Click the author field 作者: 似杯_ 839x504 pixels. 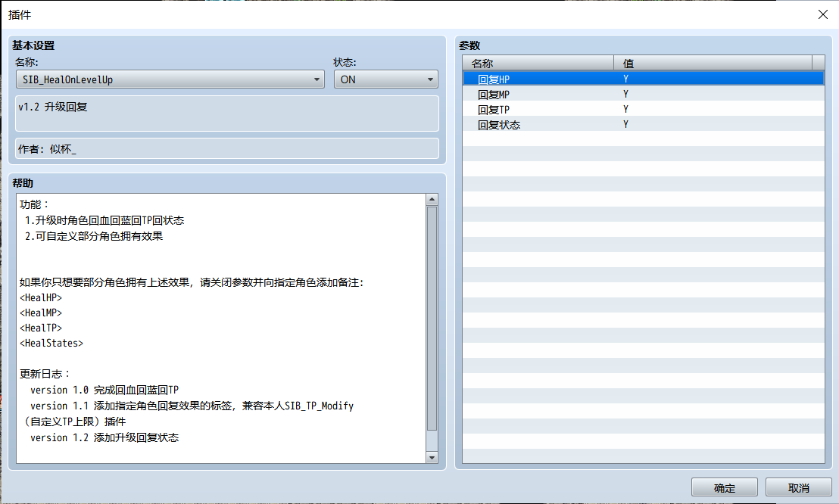pos(227,149)
